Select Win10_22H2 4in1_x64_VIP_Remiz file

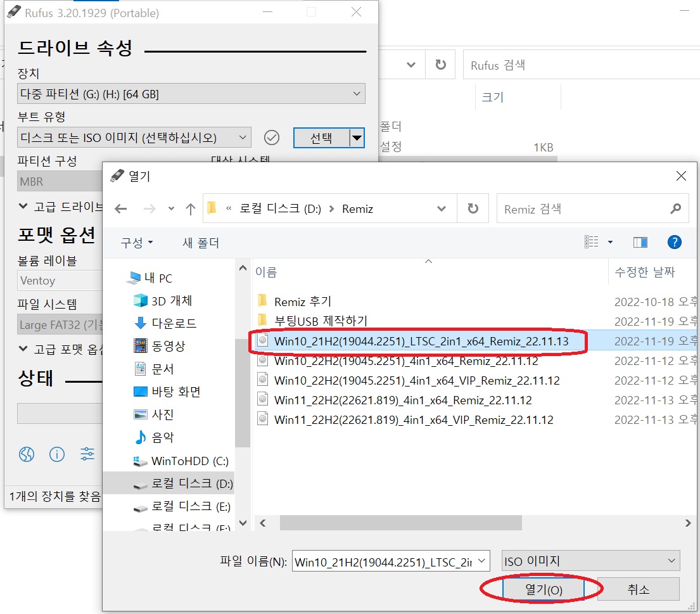417,380
